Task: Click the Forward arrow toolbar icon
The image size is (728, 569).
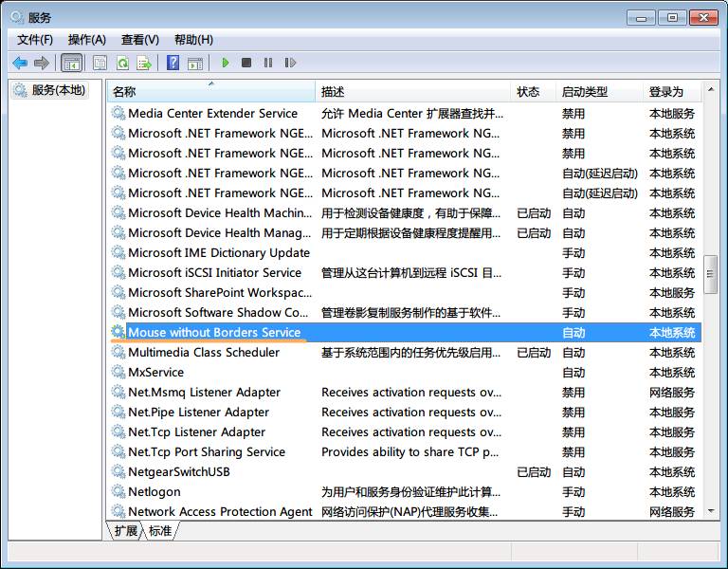Action: click(42, 63)
